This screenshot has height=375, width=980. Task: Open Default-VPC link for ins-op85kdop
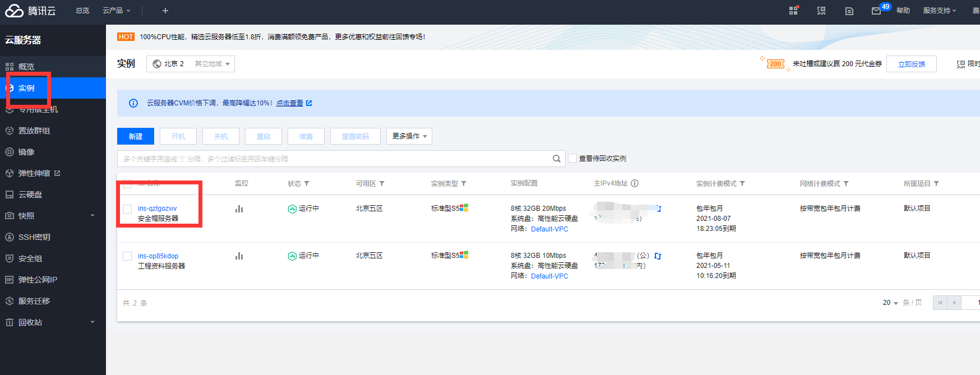(549, 276)
